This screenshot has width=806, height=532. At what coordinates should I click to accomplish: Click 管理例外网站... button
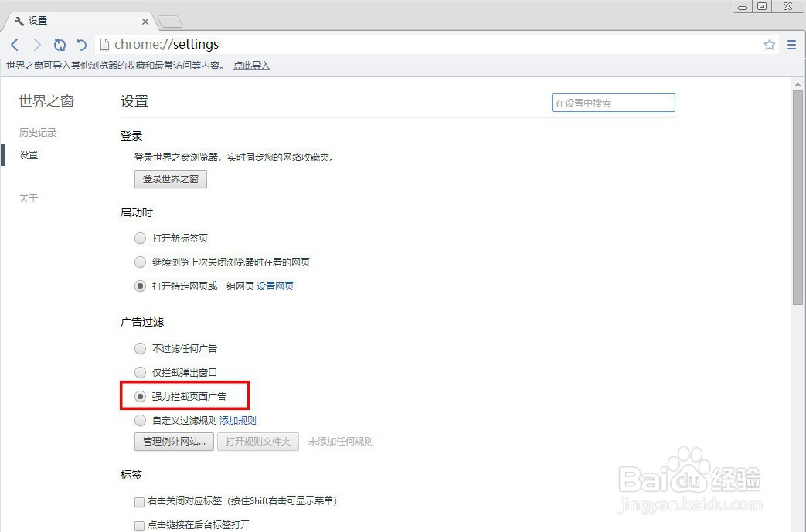(x=174, y=442)
